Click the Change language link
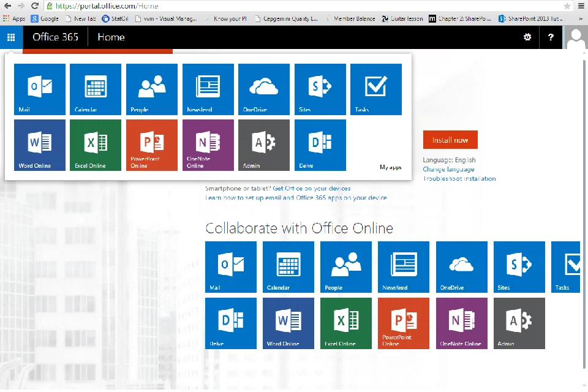588x392 pixels. 448,170
